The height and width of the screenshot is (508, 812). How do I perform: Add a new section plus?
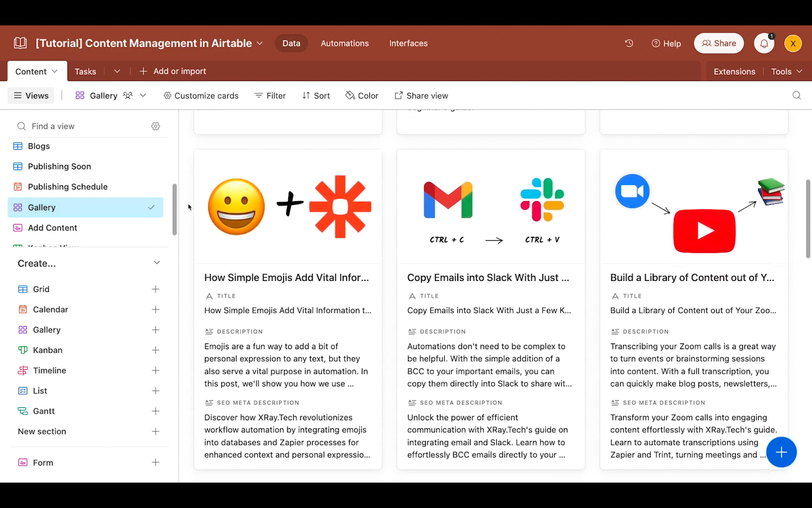coord(155,431)
